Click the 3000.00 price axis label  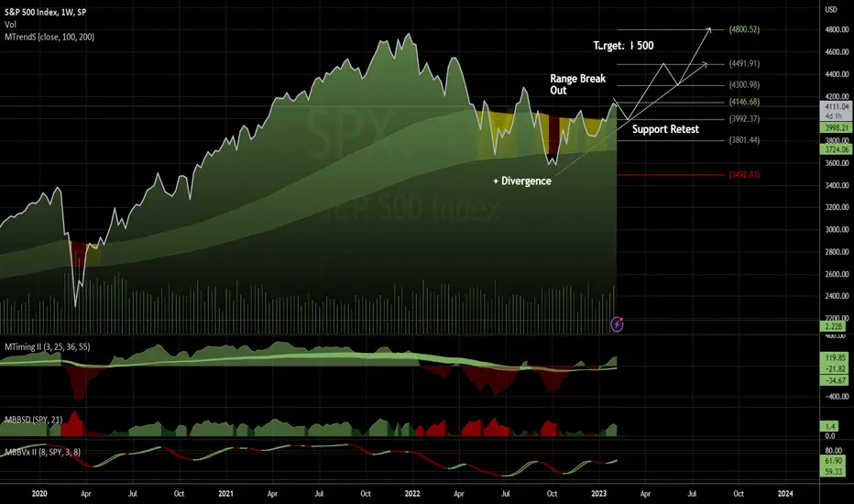[x=837, y=229]
